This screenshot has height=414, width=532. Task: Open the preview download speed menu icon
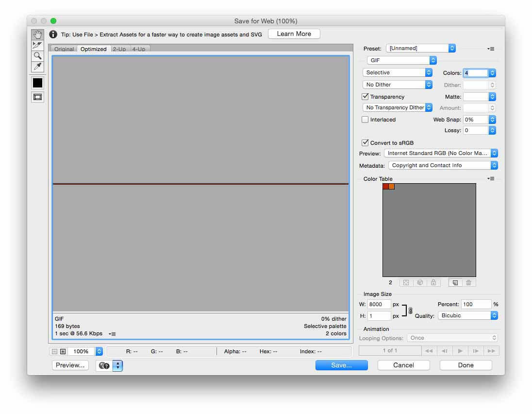click(x=112, y=334)
